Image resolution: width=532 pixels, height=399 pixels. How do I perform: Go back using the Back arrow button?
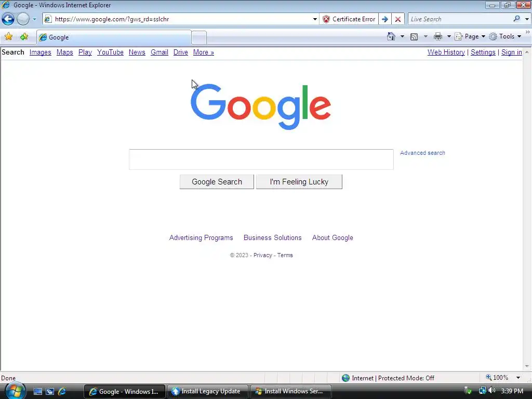8,19
